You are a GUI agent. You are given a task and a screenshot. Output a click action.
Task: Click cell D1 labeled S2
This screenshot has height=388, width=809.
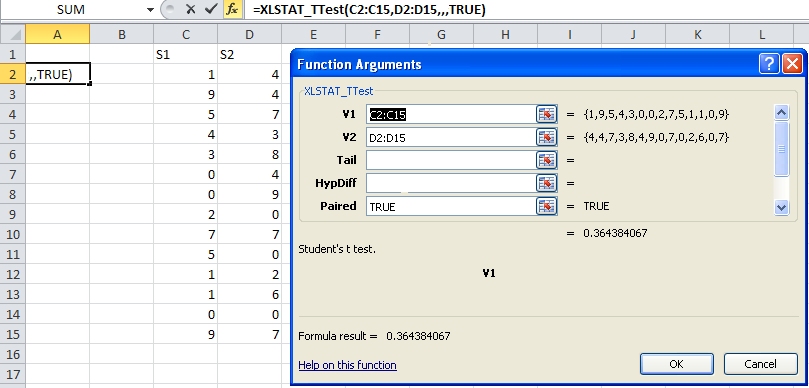[x=249, y=54]
